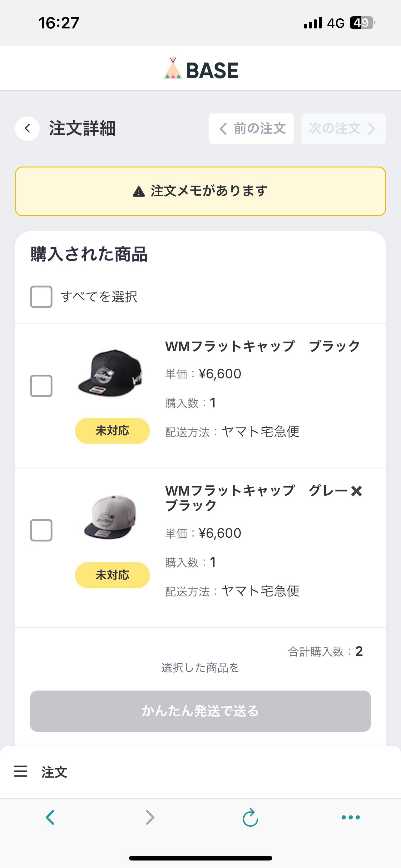
Task: Go back using the circular arrow button
Action: point(27,128)
